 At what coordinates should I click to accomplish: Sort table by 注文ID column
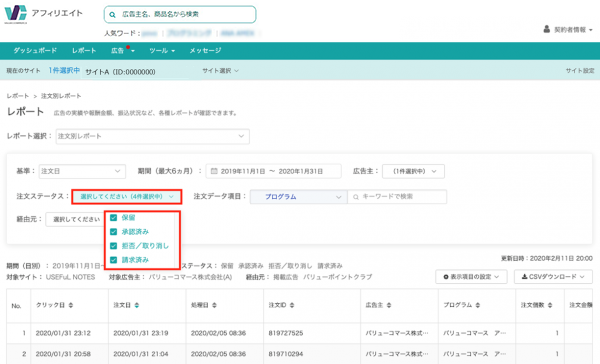(292, 305)
